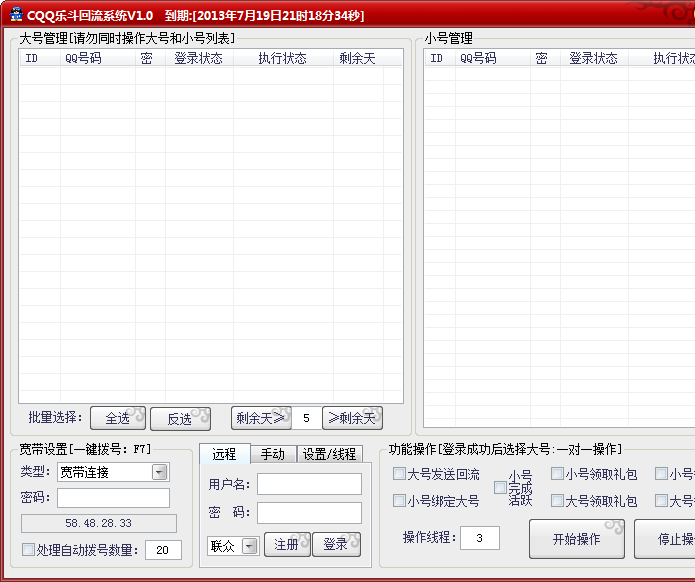Click 执行状态 column header in 大号管理
This screenshot has height=582, width=695.
(283, 58)
